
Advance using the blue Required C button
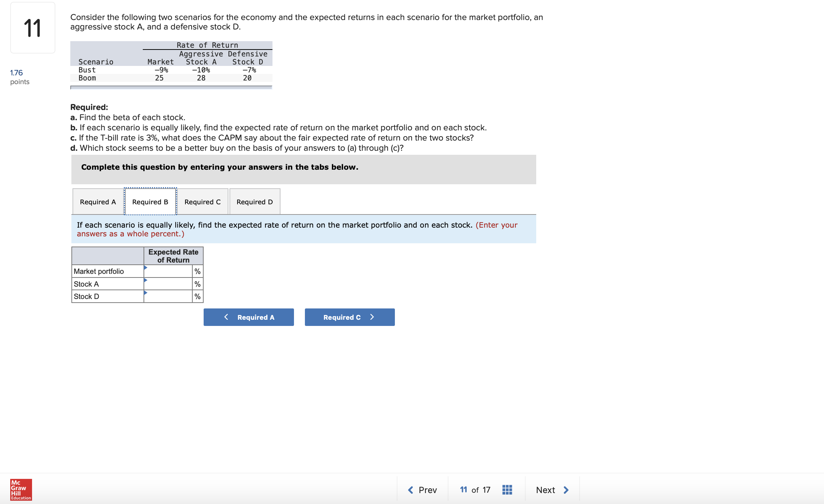pyautogui.click(x=350, y=317)
